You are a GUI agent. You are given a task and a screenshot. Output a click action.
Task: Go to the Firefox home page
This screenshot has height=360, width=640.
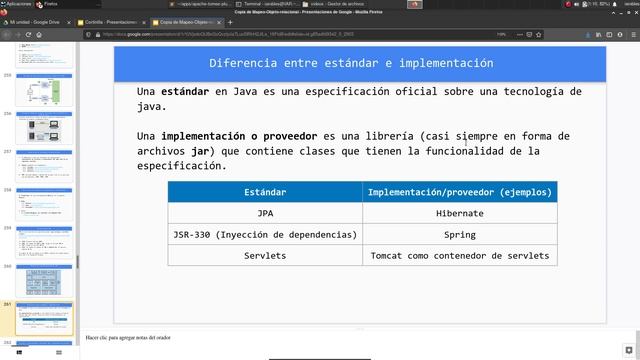tap(39, 35)
